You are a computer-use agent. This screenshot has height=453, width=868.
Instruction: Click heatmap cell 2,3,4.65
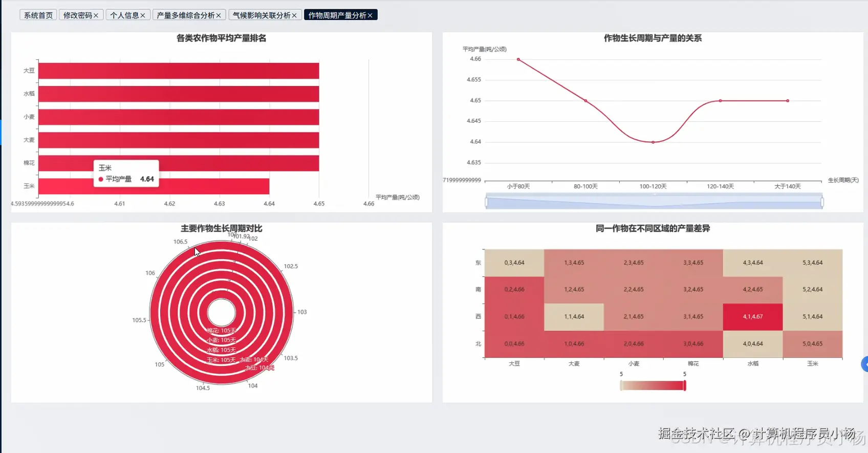[x=634, y=263]
